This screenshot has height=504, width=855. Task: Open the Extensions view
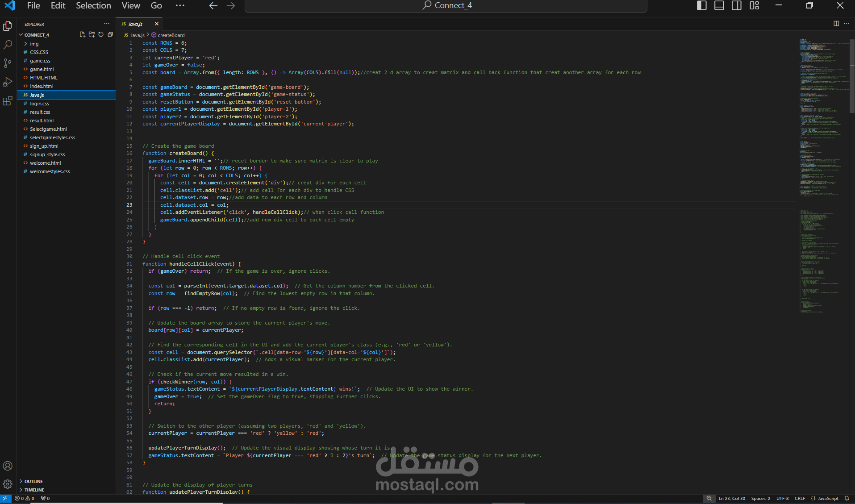click(x=8, y=101)
